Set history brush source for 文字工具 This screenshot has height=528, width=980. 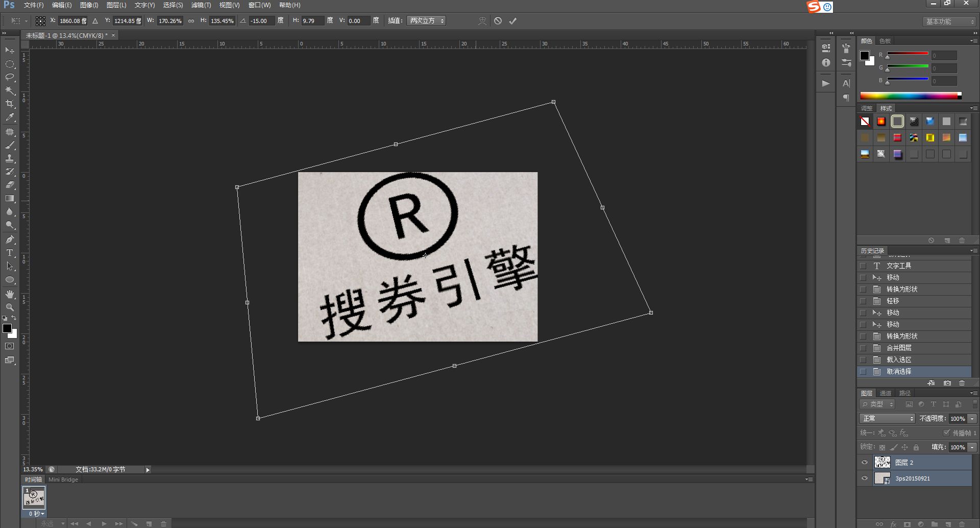click(863, 266)
